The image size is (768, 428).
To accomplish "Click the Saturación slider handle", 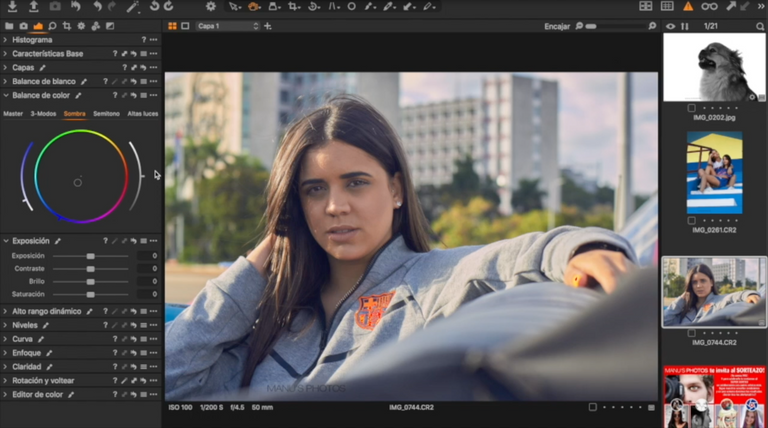I will coord(91,294).
